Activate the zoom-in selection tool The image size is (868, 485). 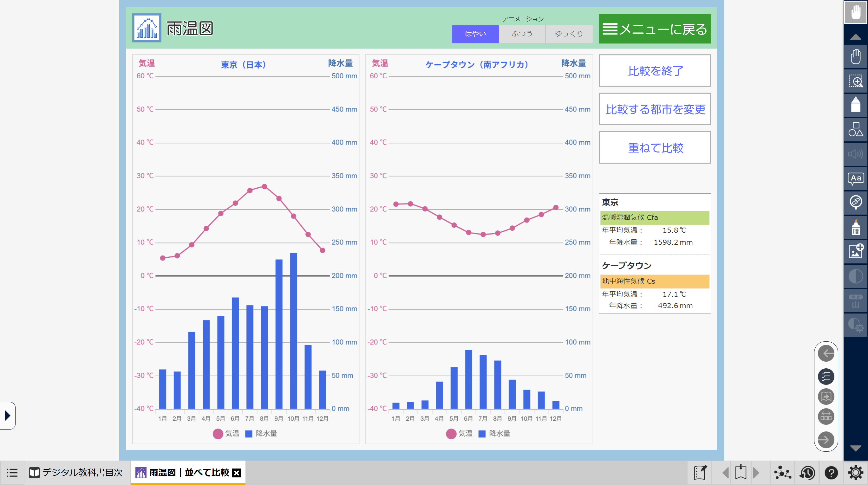855,81
